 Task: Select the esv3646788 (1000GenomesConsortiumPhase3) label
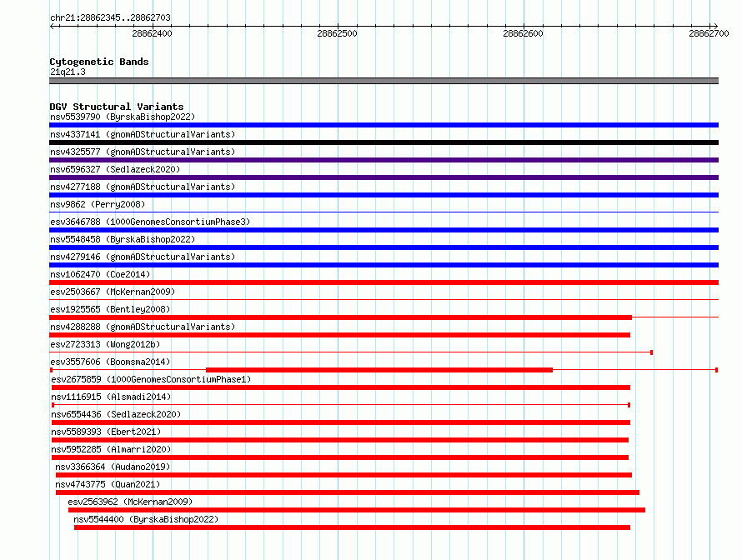(150, 222)
